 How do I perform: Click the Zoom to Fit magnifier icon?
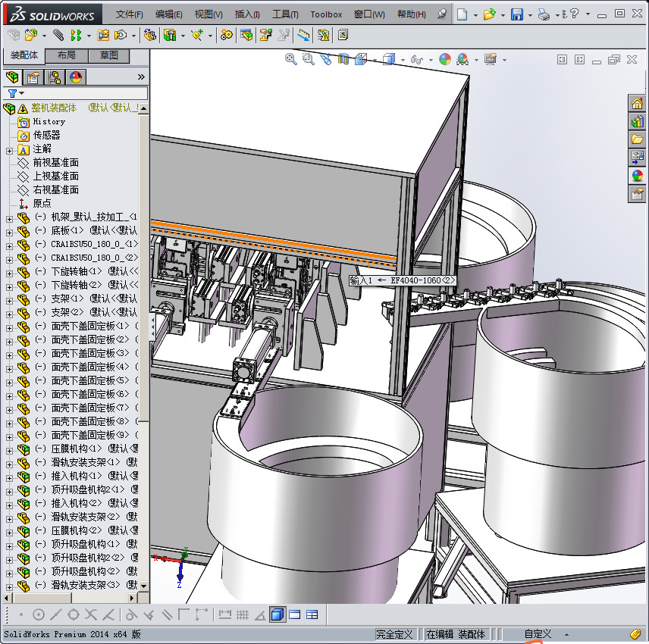click(x=290, y=59)
